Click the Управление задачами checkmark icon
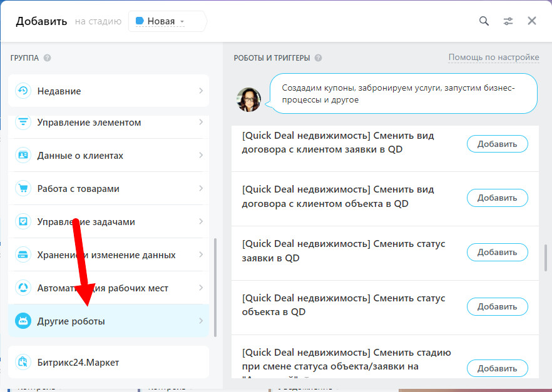 point(23,221)
